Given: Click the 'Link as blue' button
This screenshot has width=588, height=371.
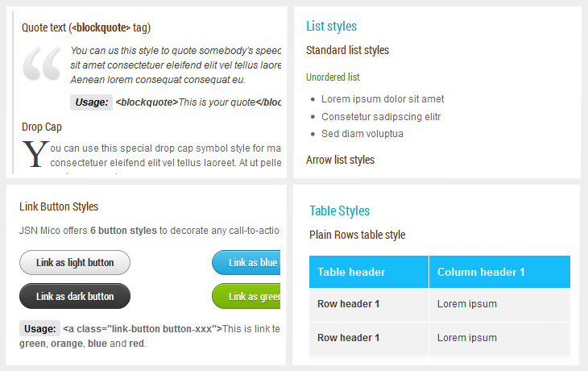Looking at the screenshot, I should [x=246, y=263].
